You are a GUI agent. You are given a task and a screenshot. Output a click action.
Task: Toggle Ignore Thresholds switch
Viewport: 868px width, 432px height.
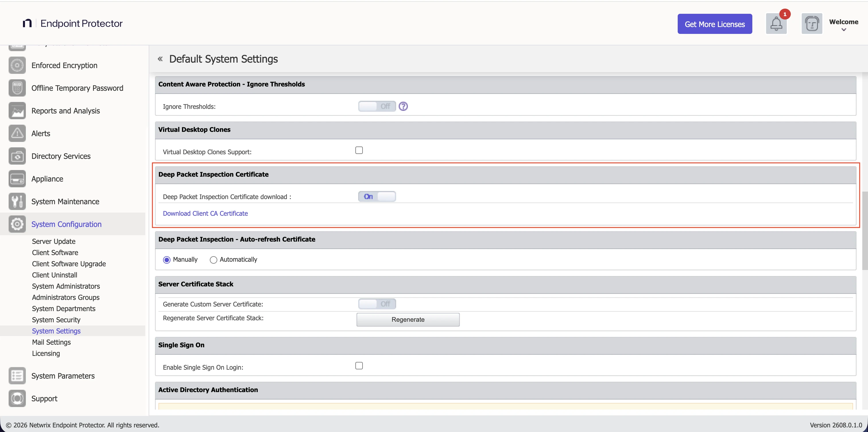[x=377, y=106]
